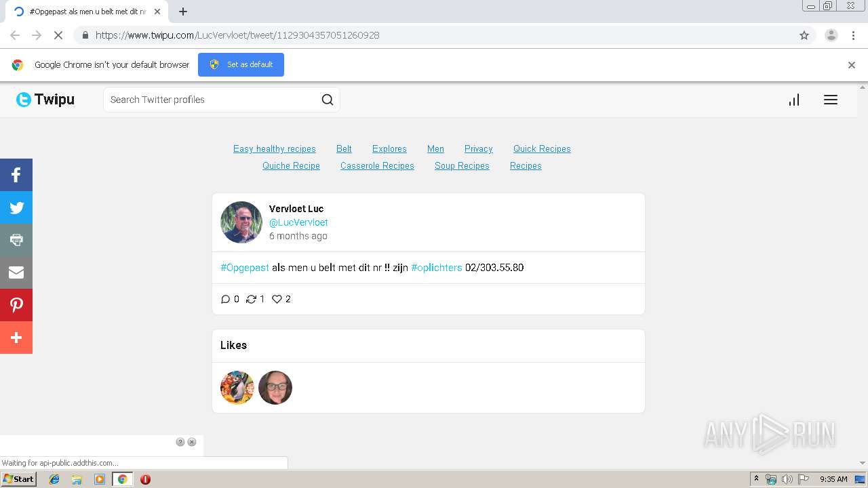This screenshot has height=488, width=868.
Task: Click the '6 months ago' timestamp
Action: [298, 236]
